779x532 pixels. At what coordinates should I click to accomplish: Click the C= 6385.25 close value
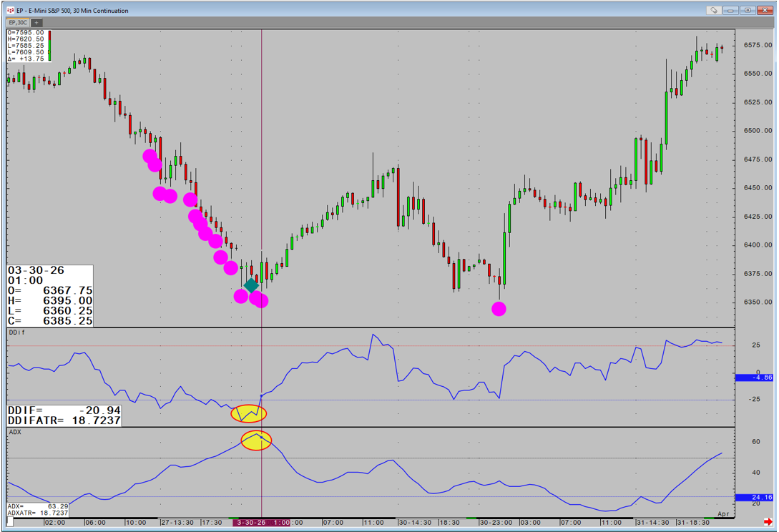coord(50,321)
